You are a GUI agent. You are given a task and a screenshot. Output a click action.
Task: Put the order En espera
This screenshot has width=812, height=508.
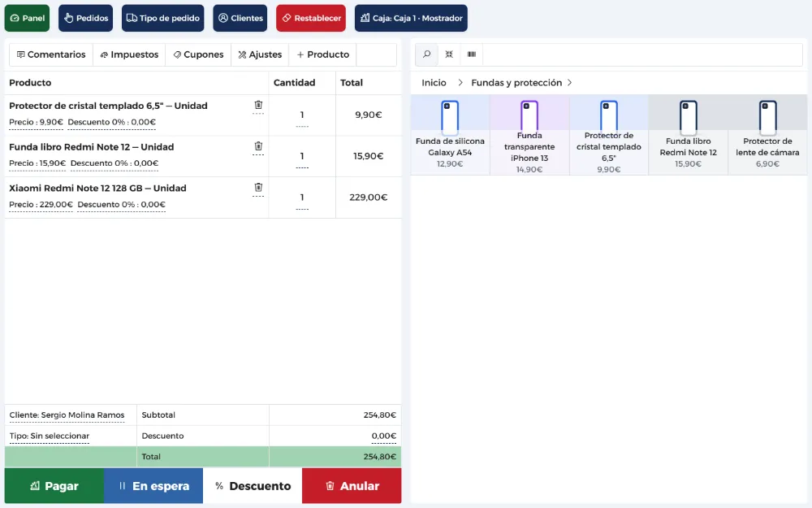coord(153,486)
